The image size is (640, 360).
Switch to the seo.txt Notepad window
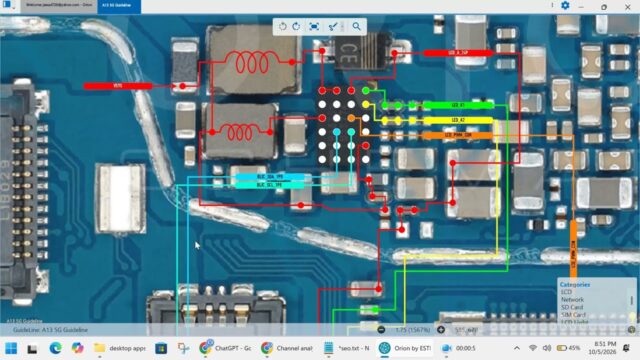point(347,348)
